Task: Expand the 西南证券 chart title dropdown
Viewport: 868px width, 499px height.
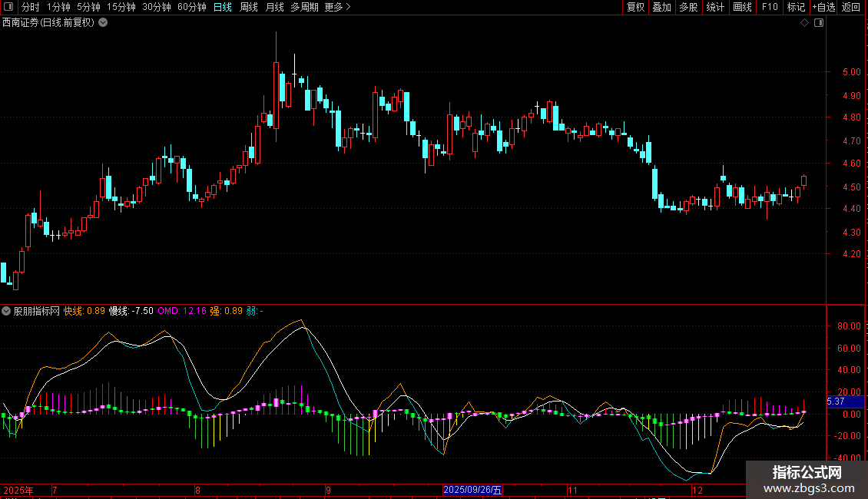Action: click(104, 23)
